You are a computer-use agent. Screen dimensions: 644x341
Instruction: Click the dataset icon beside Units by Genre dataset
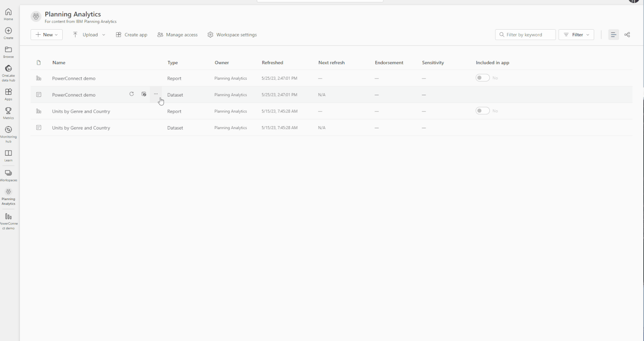(x=39, y=128)
